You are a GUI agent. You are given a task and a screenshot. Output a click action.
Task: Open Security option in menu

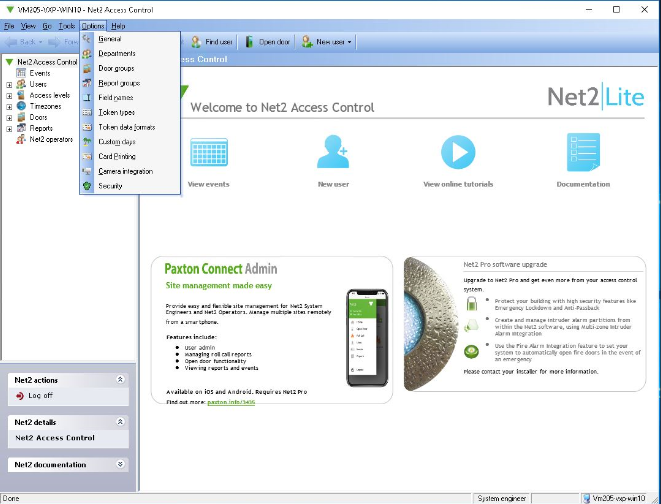pyautogui.click(x=130, y=186)
